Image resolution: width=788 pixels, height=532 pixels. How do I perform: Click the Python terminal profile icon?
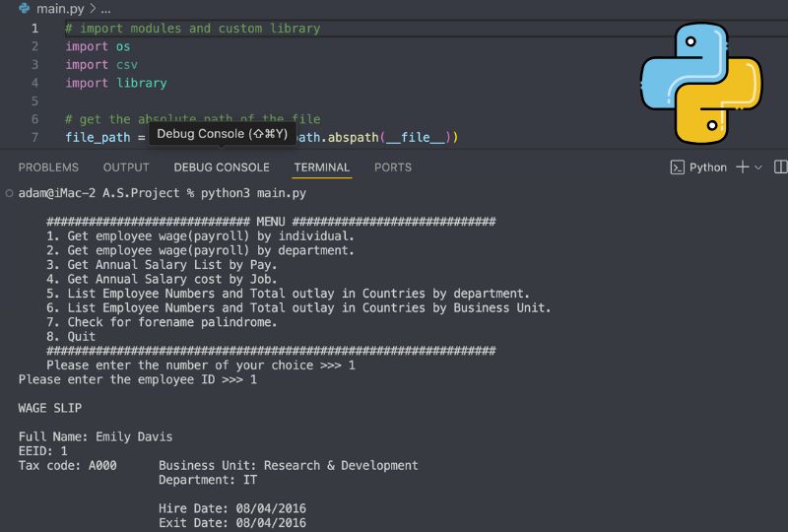pyautogui.click(x=678, y=167)
